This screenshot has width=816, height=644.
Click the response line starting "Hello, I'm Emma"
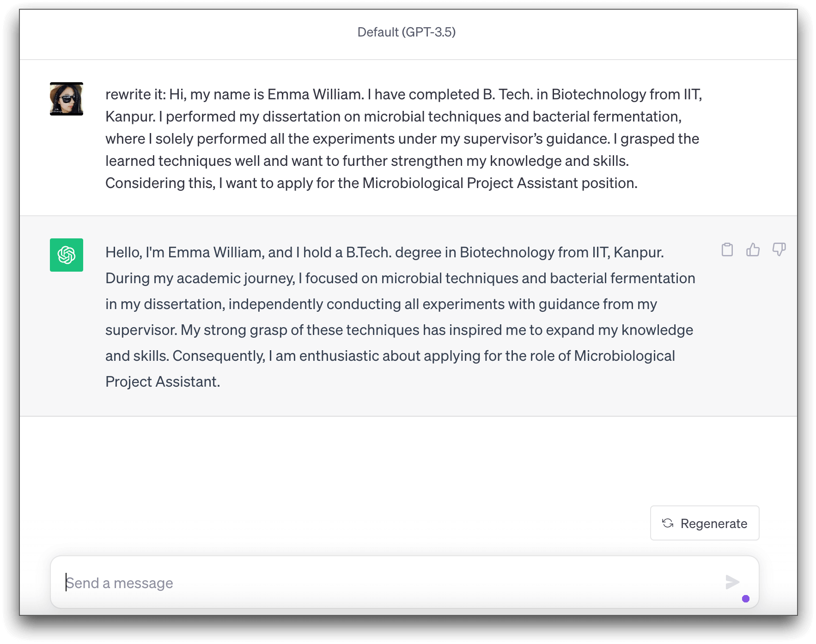(x=384, y=252)
